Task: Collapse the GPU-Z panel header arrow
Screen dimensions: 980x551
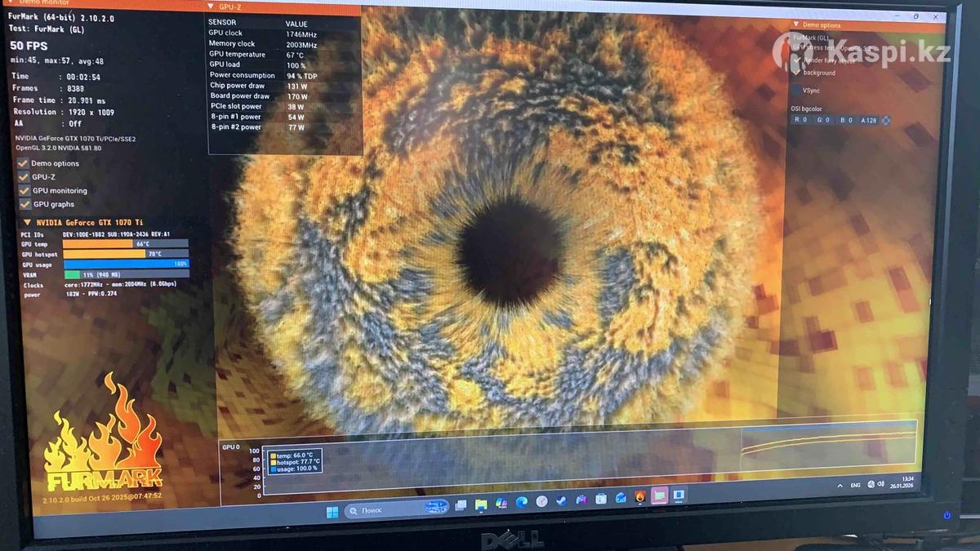Action: [211, 7]
